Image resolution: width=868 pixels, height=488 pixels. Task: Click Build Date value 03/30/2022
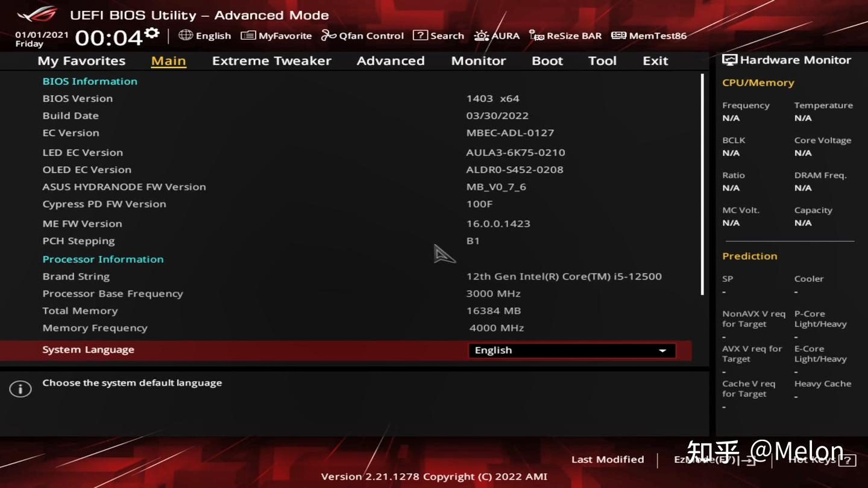[497, 116]
